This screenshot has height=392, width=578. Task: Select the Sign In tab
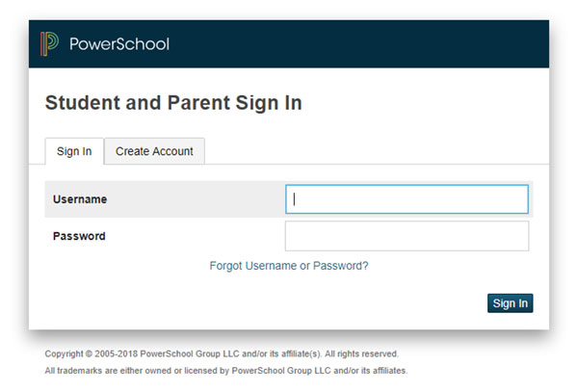pyautogui.click(x=74, y=151)
